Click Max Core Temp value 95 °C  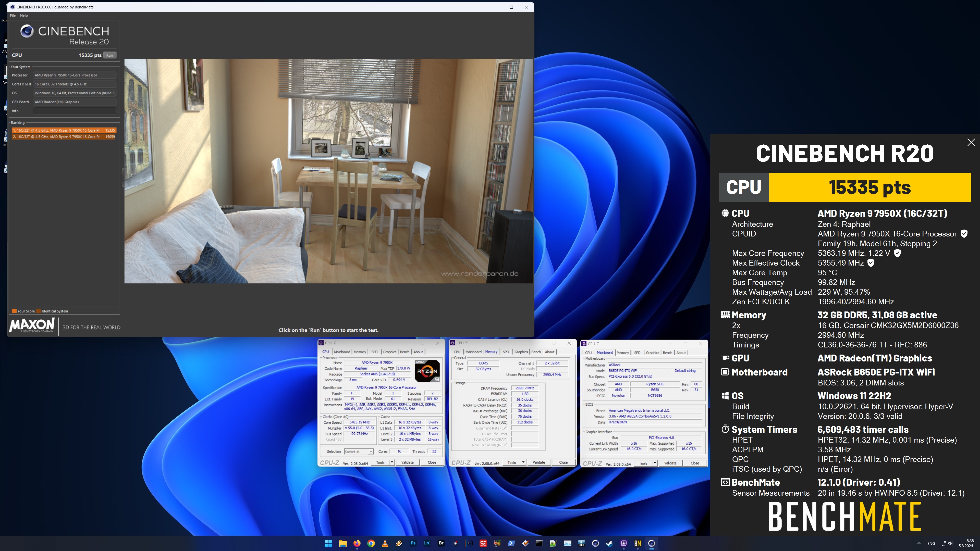coord(827,273)
